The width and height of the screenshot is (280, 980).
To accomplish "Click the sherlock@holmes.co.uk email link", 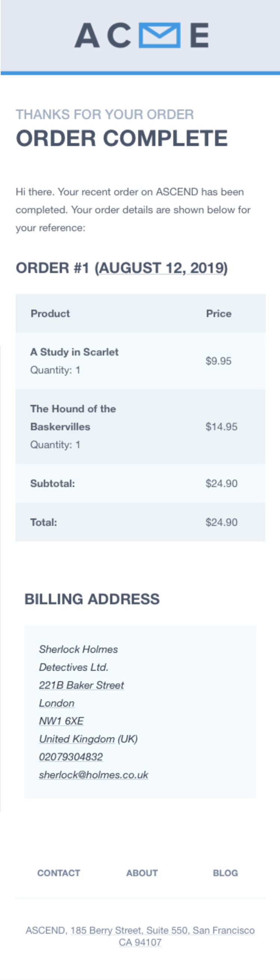I will pos(94,775).
